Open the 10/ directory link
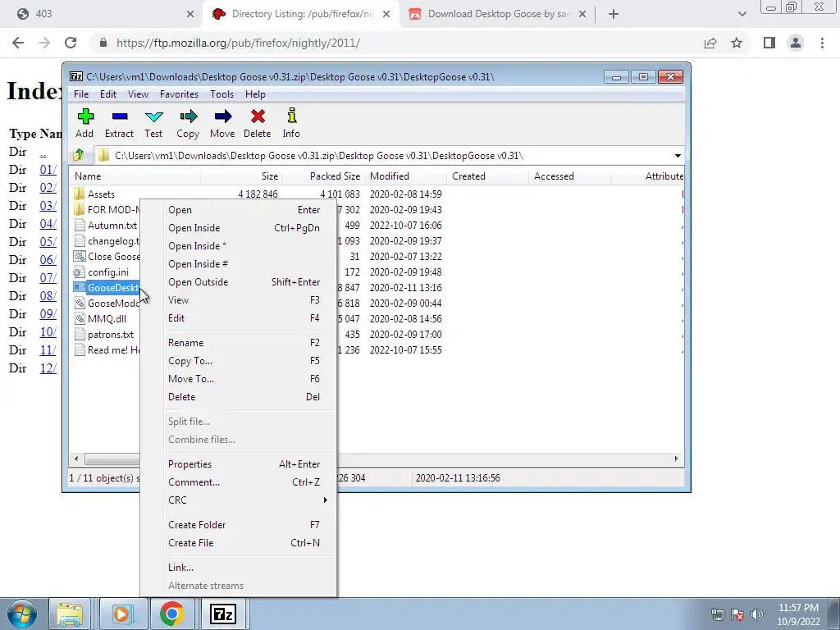This screenshot has width=840, height=630. pyautogui.click(x=48, y=332)
